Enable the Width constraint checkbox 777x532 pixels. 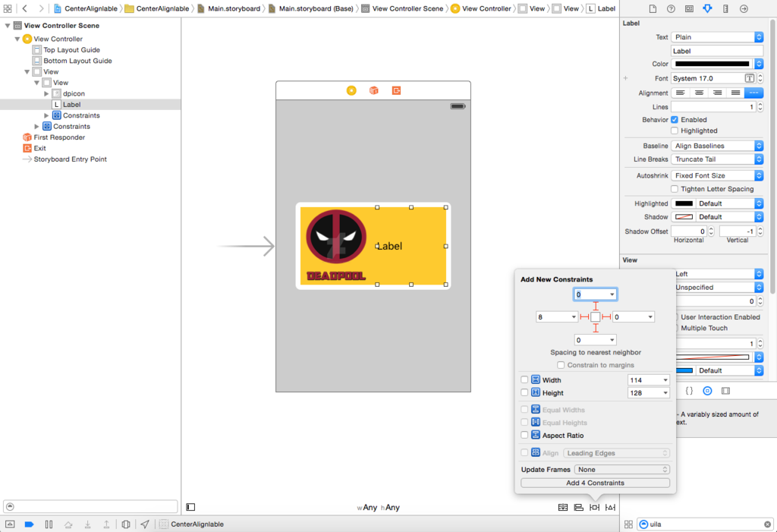pos(524,379)
